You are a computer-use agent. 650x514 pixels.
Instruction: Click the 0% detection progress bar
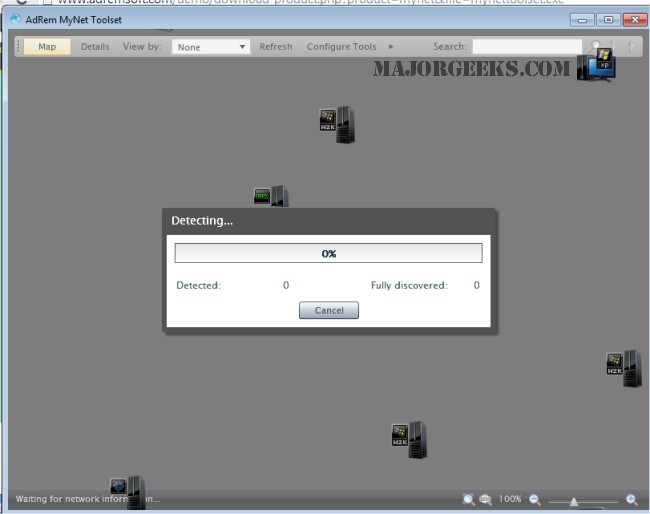click(x=328, y=253)
